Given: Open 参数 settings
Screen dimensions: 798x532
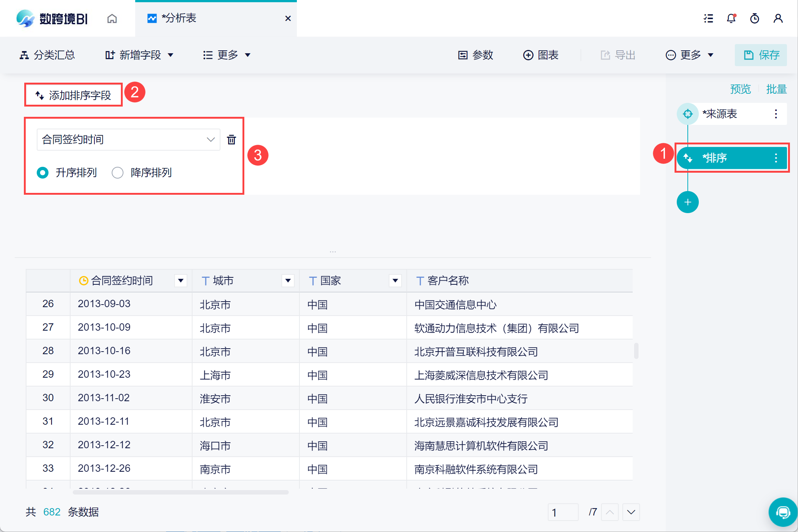Looking at the screenshot, I should [x=475, y=55].
